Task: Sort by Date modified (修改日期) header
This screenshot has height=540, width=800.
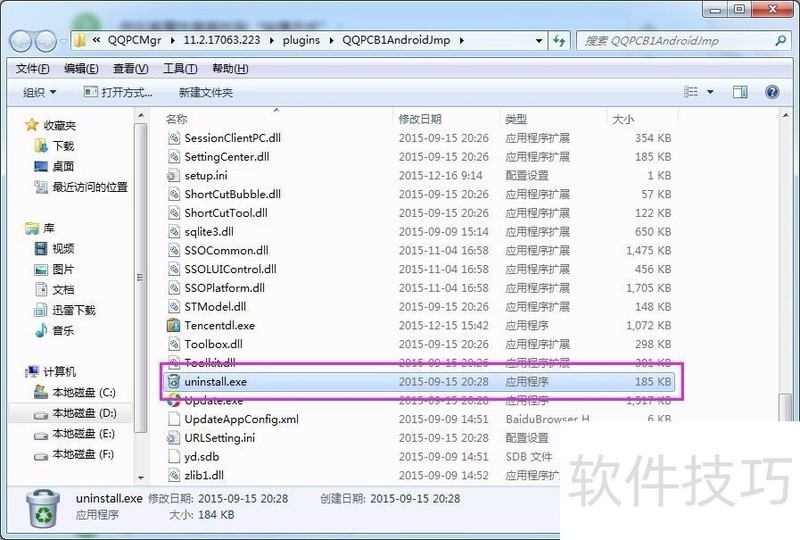Action: [x=420, y=119]
